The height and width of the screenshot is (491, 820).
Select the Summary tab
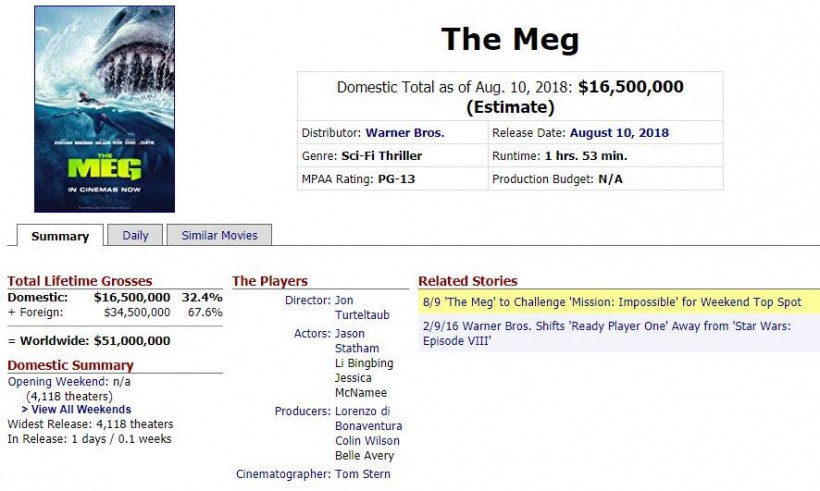(60, 236)
